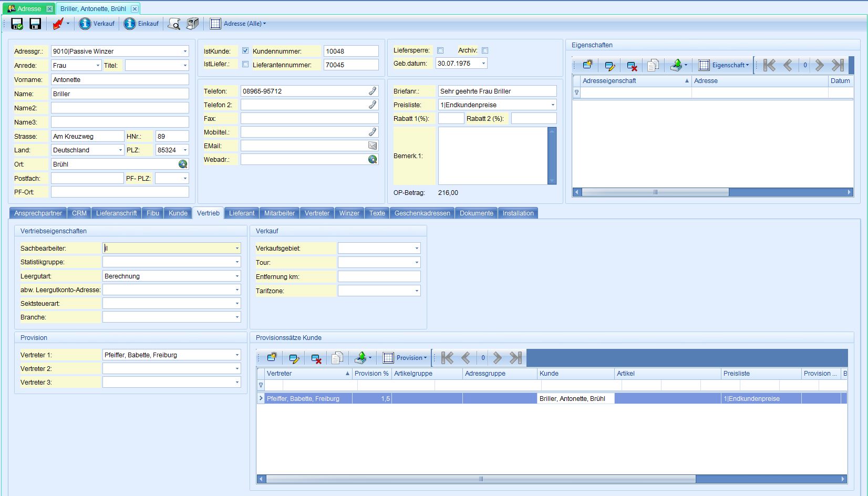Image resolution: width=868 pixels, height=496 pixels.
Task: Focus the Kundennummer field
Action: coord(351,51)
